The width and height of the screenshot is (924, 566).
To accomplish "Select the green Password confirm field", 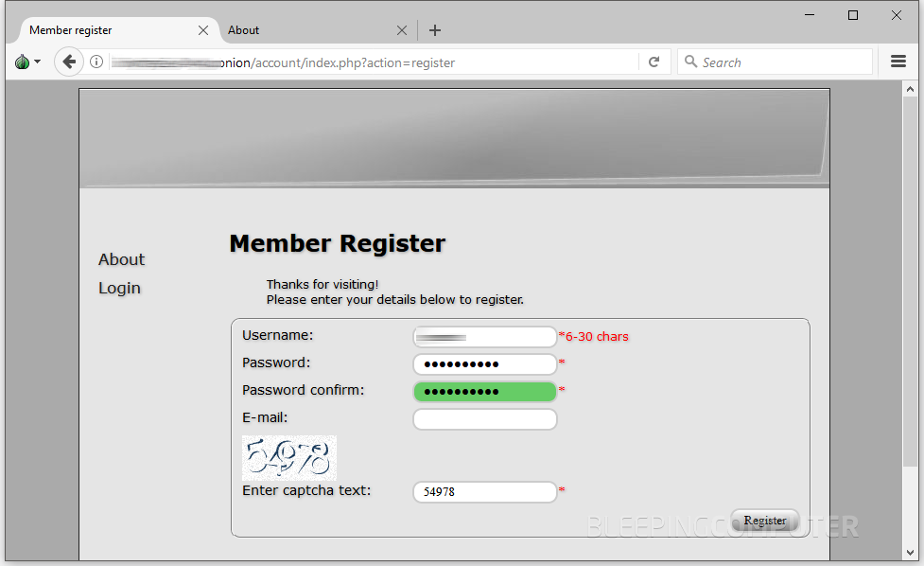I will (484, 392).
